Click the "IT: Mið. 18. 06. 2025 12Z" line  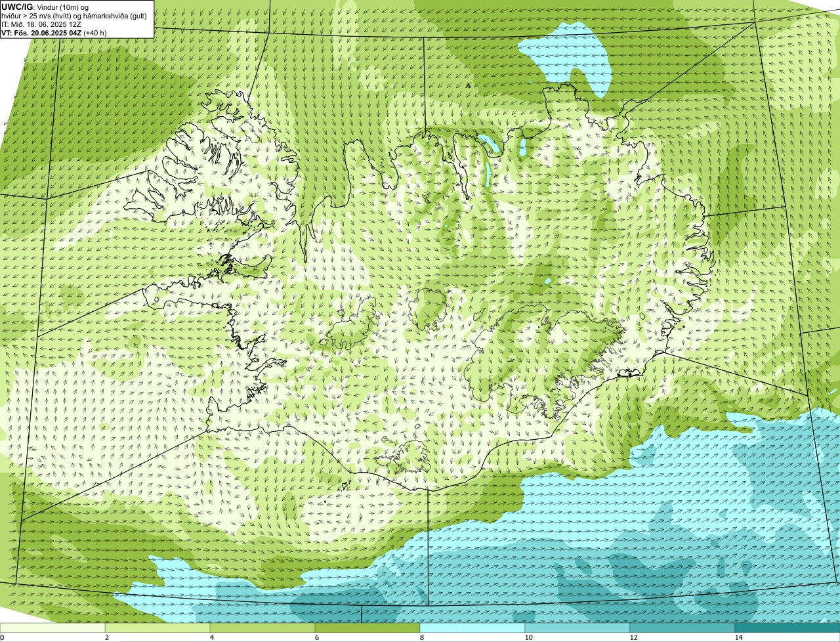[41, 24]
